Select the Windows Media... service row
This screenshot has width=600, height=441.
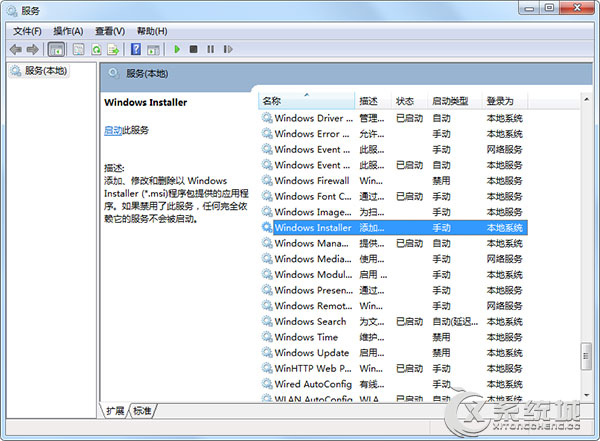coord(393,259)
